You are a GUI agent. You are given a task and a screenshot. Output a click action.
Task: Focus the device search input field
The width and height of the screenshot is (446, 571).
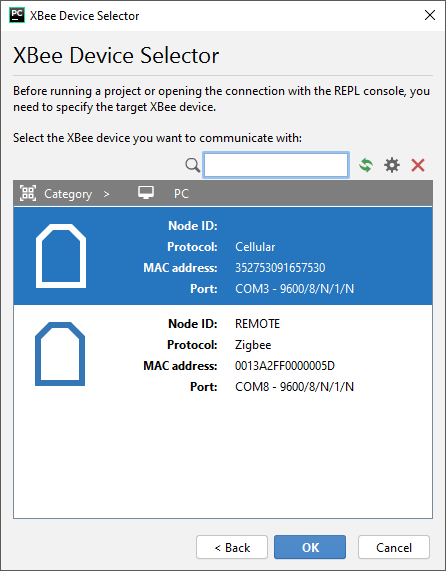coord(276,165)
